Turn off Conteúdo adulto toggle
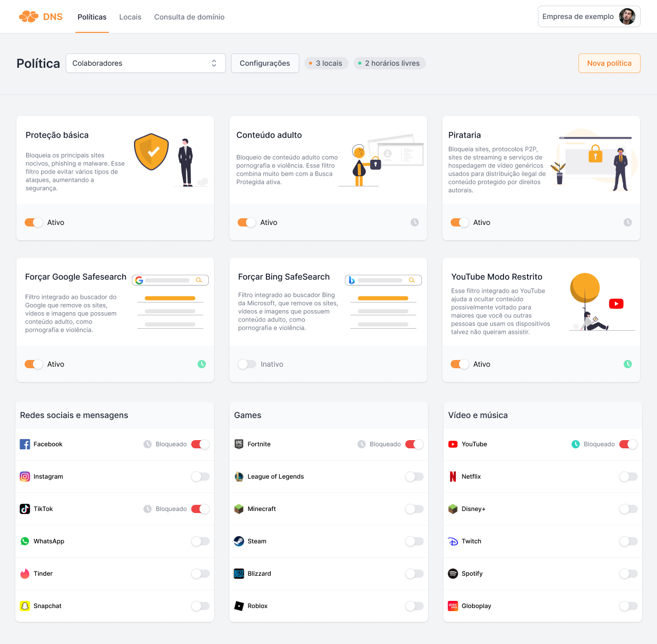This screenshot has height=644, width=657. click(x=247, y=222)
